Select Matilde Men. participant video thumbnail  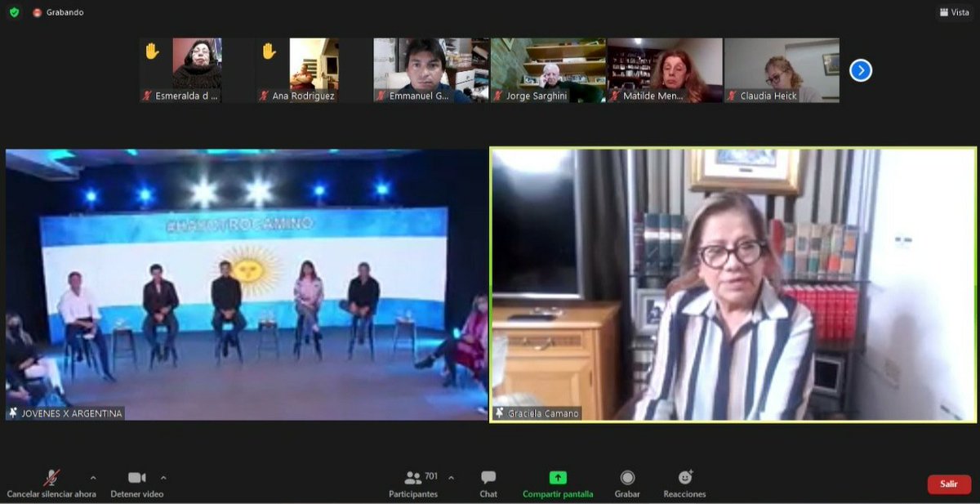(x=665, y=70)
